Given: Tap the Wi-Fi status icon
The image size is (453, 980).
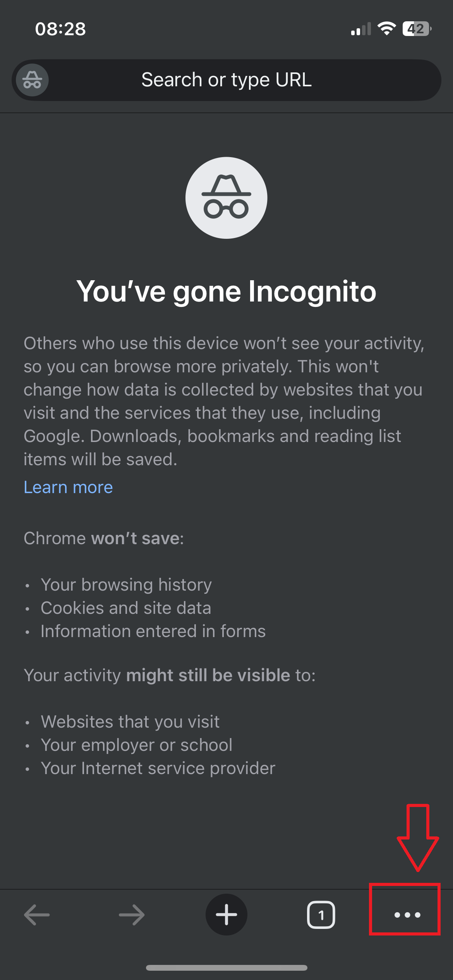Looking at the screenshot, I should tap(386, 29).
